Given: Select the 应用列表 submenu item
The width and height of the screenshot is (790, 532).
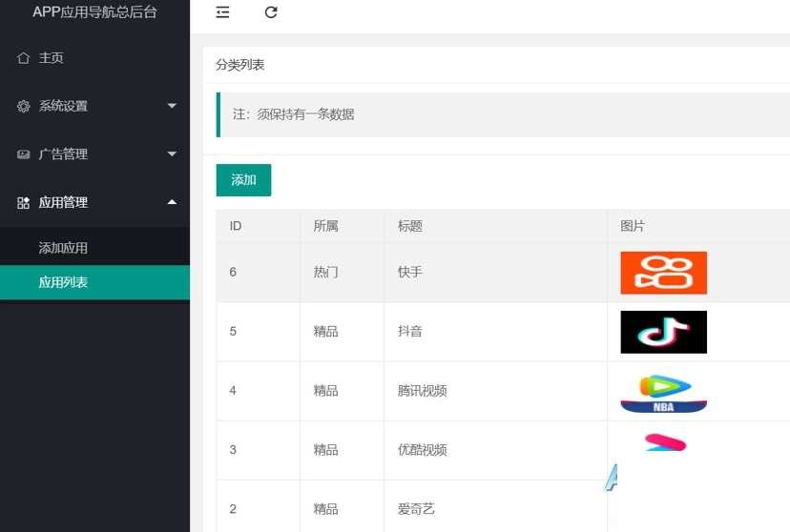Looking at the screenshot, I should (94, 282).
